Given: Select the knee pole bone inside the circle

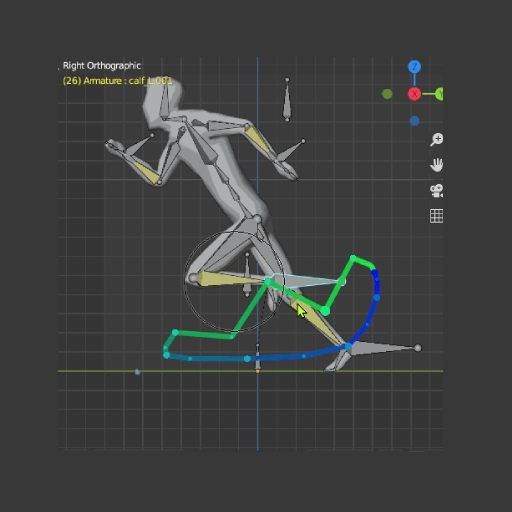Looking at the screenshot, I should tap(247, 275).
